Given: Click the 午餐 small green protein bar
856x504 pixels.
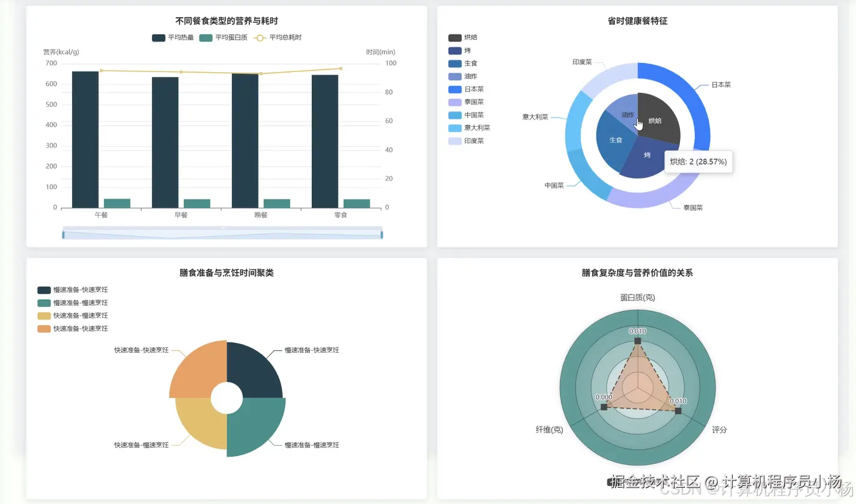Looking at the screenshot, I should (x=117, y=203).
